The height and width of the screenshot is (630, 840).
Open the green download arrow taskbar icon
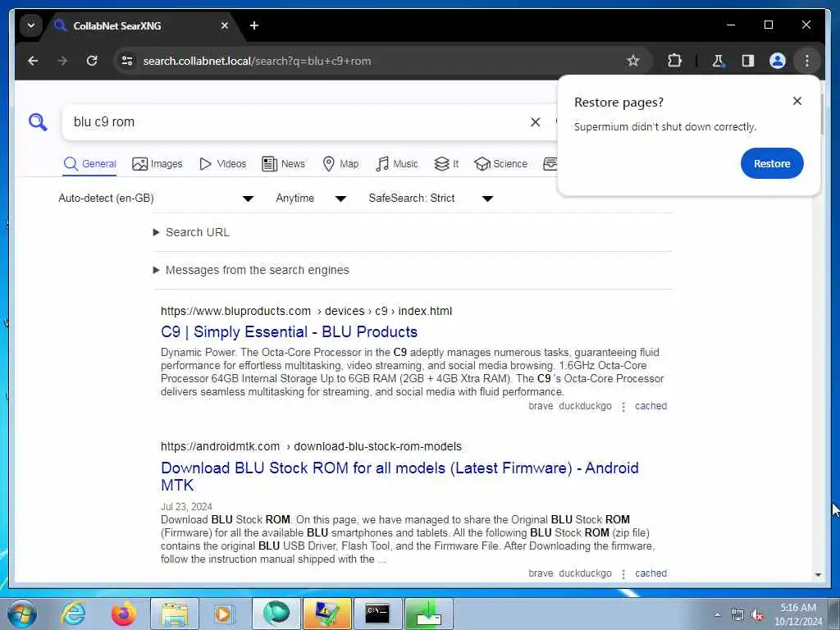(428, 614)
